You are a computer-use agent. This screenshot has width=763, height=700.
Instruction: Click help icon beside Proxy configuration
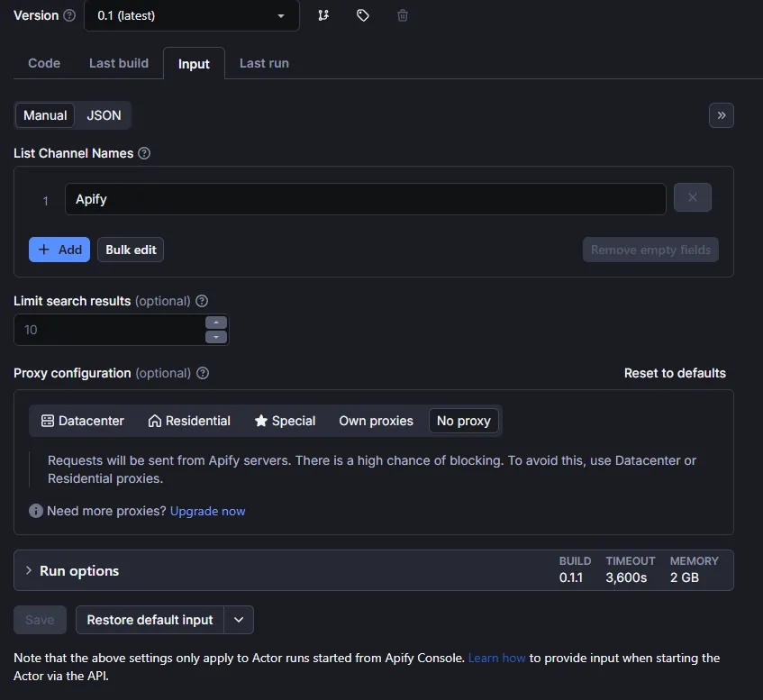click(203, 373)
